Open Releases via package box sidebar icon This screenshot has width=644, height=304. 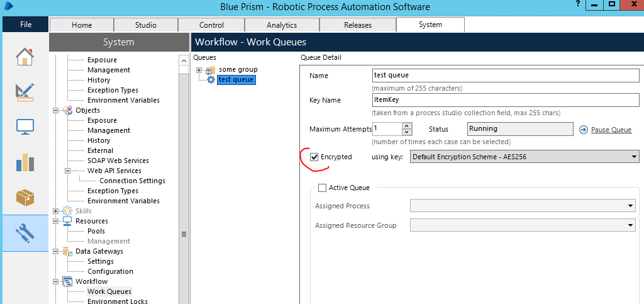(25, 198)
